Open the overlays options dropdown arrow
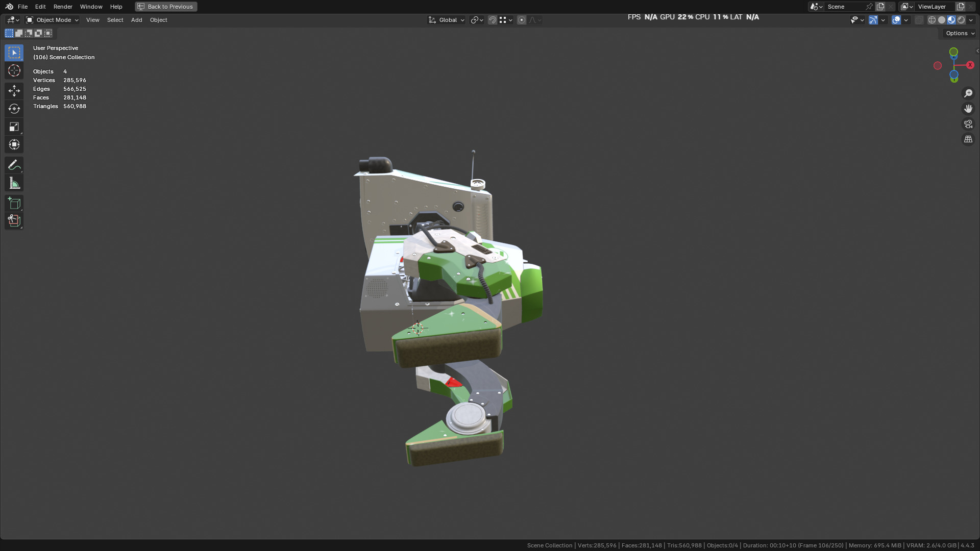Viewport: 980px width, 551px height. pos(906,20)
